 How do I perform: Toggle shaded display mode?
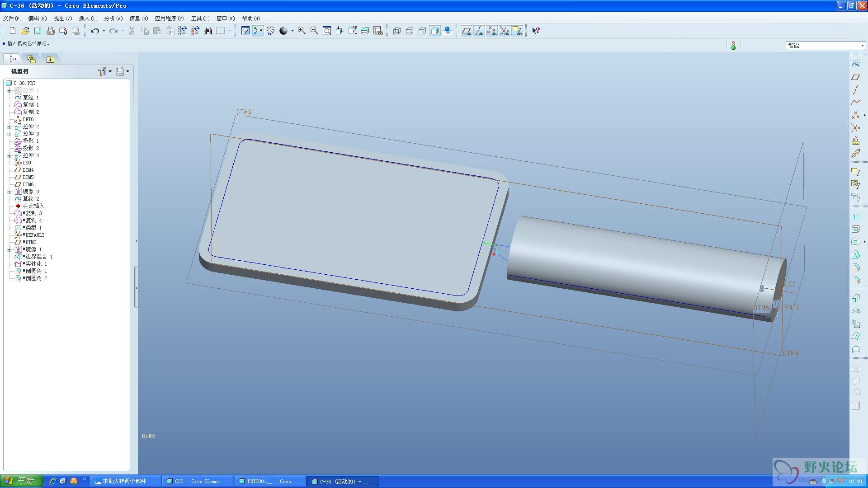(435, 31)
